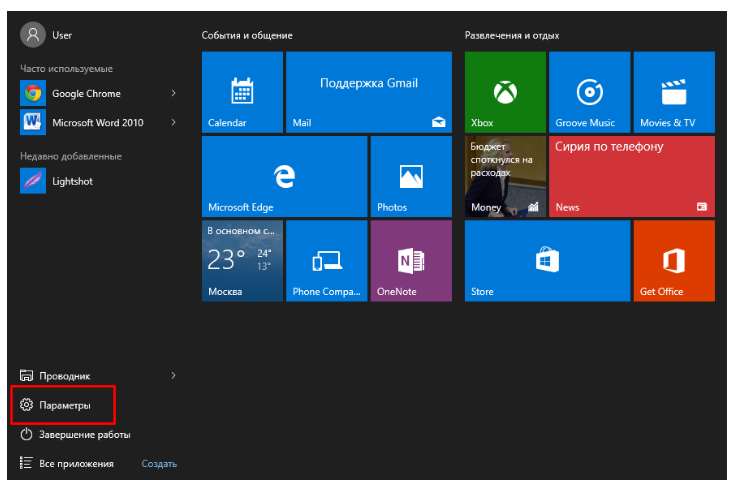Expand Проводник submenu arrow
Screen dimensions: 734x486
point(173,376)
